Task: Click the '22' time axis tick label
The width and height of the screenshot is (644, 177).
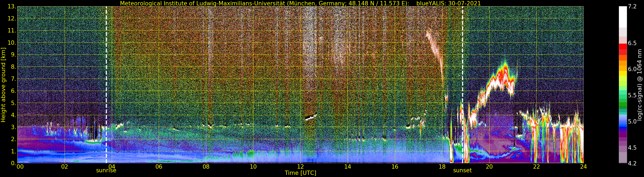Action: 536,166
